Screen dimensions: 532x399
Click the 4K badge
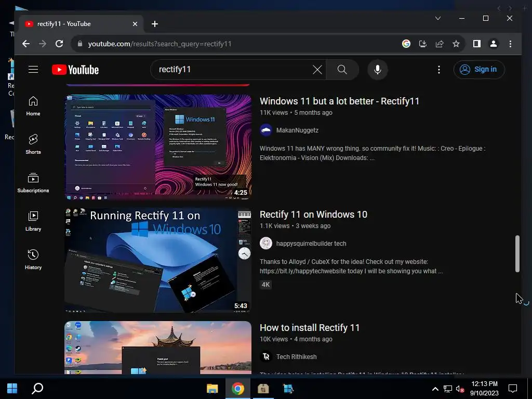click(265, 285)
